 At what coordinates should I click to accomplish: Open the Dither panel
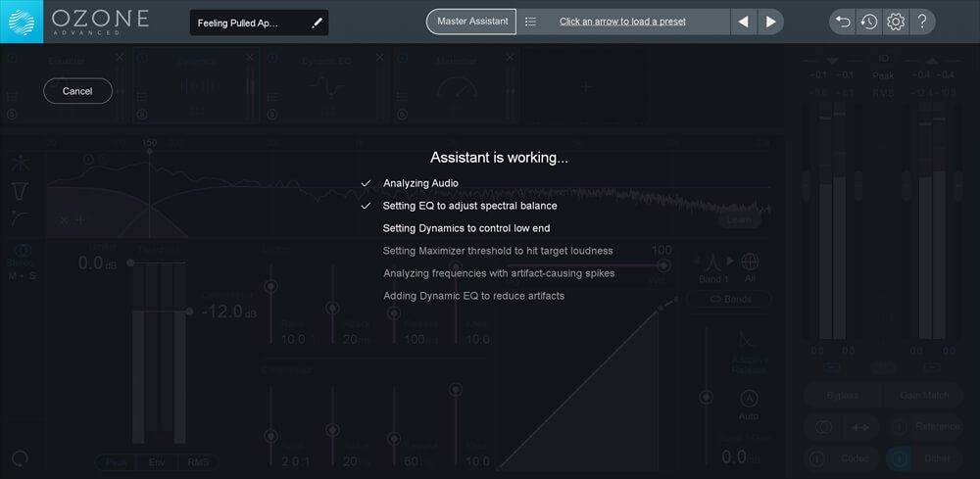click(937, 459)
